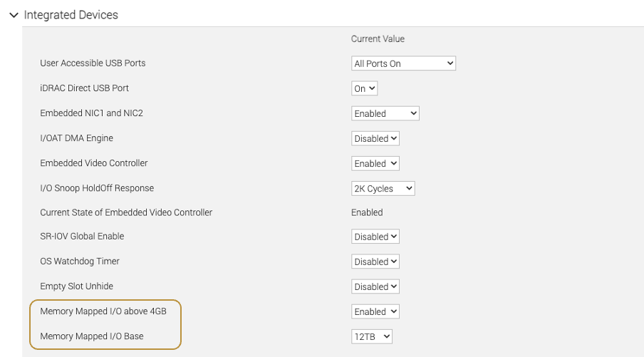The width and height of the screenshot is (644, 357).
Task: Click the Integrated Devices section title
Action: (x=71, y=15)
